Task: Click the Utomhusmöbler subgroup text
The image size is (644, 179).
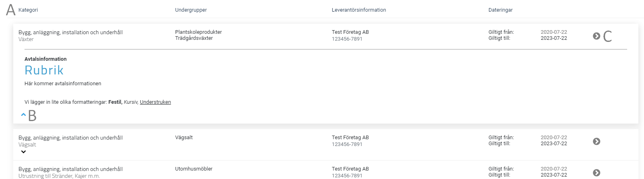Action: (x=194, y=169)
